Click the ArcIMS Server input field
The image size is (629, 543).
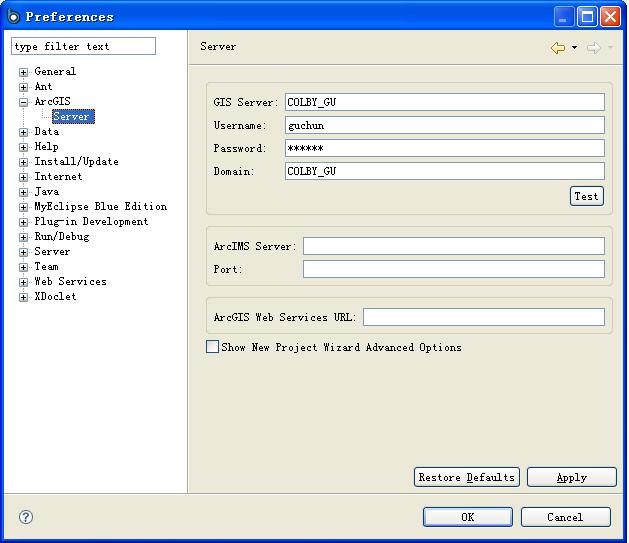point(454,246)
